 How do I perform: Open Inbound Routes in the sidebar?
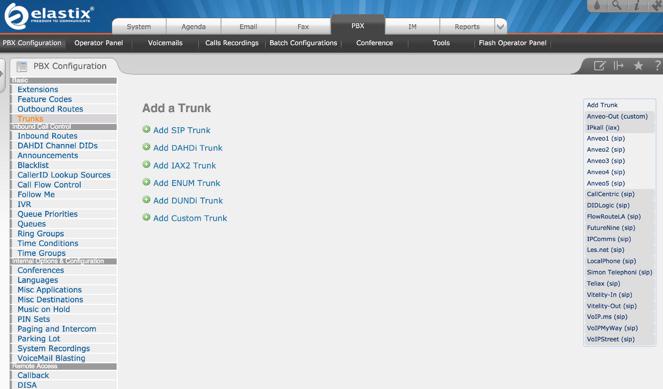coord(47,136)
